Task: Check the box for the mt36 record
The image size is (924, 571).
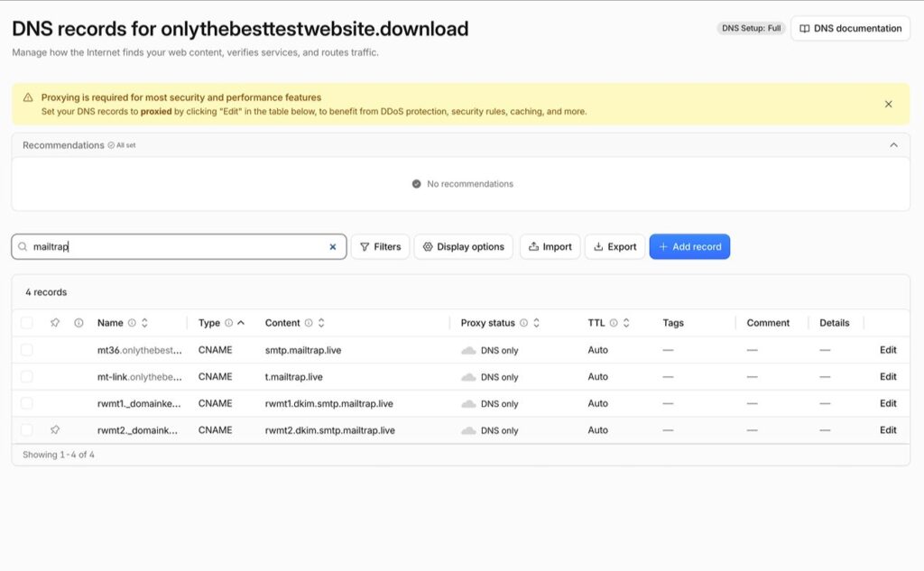Action: coord(26,350)
